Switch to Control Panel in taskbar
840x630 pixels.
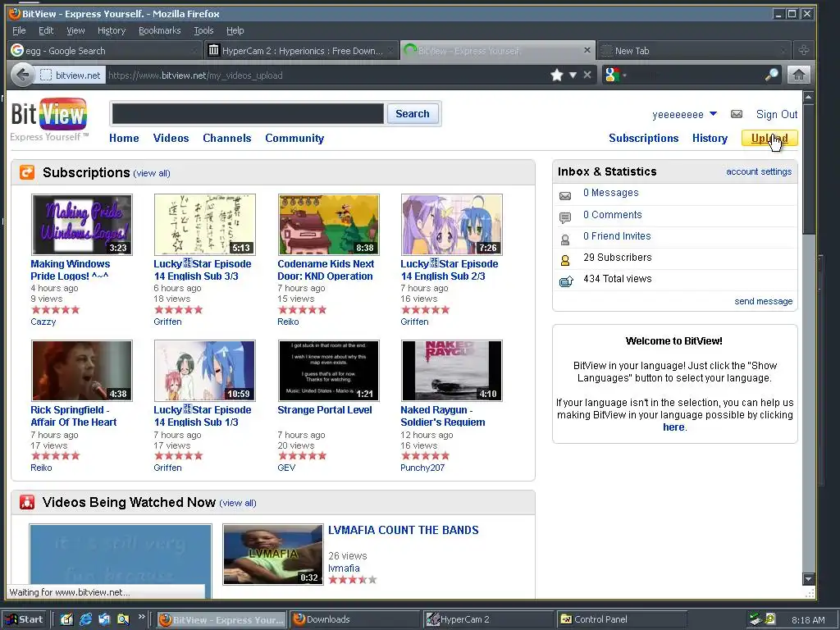click(x=622, y=619)
